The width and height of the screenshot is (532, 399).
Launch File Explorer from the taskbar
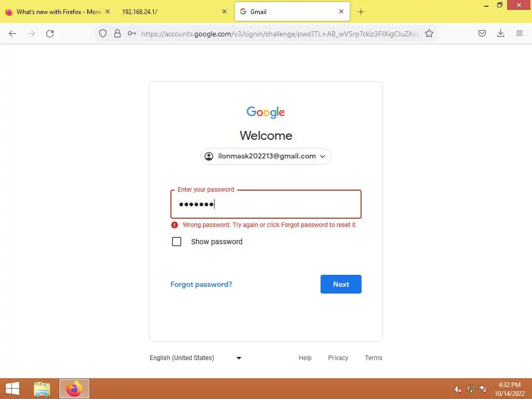pyautogui.click(x=42, y=389)
